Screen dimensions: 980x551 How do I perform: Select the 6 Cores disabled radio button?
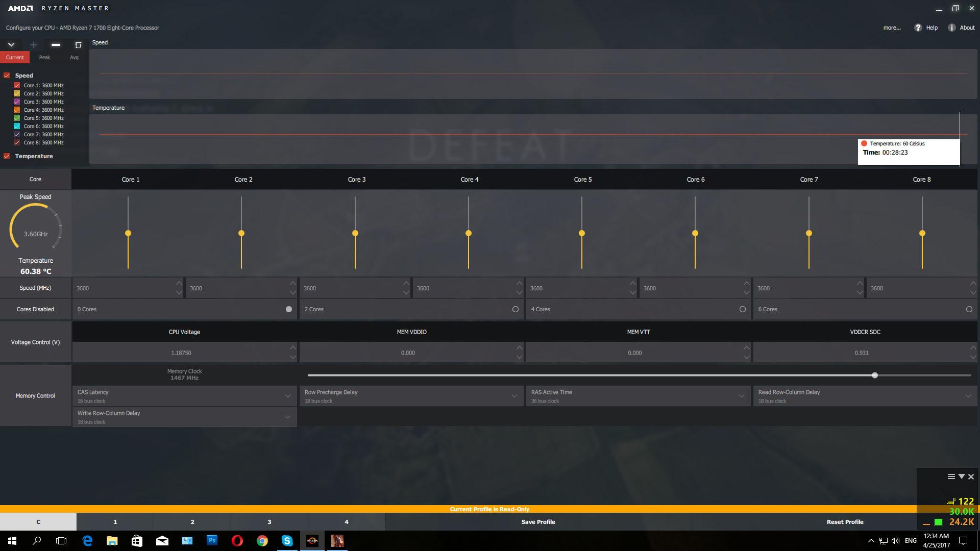[969, 309]
